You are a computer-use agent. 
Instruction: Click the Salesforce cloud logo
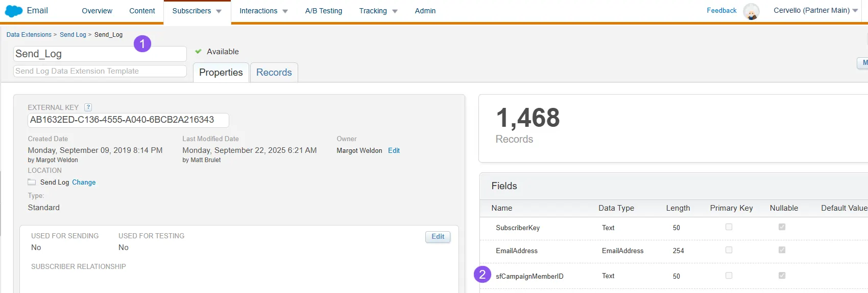[13, 11]
